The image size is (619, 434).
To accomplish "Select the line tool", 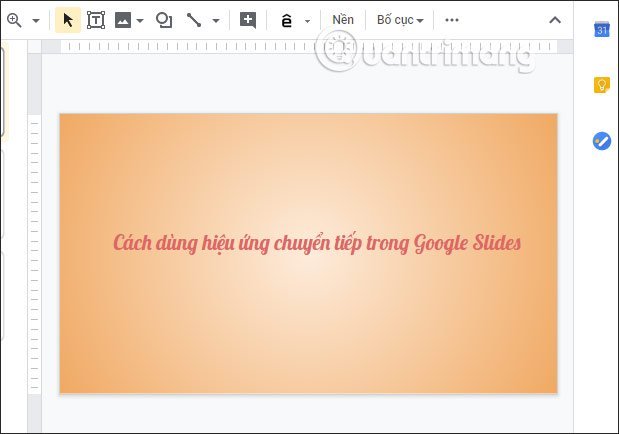I will tap(193, 20).
